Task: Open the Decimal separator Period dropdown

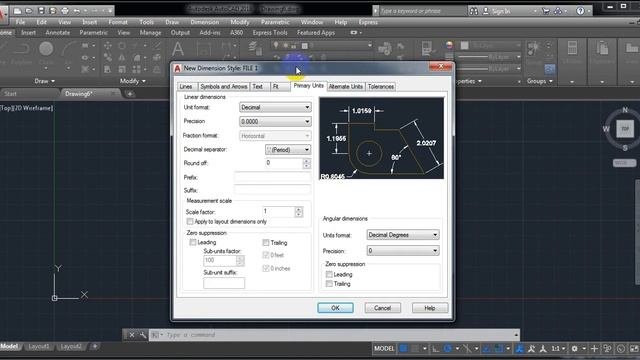Action: 288,150
